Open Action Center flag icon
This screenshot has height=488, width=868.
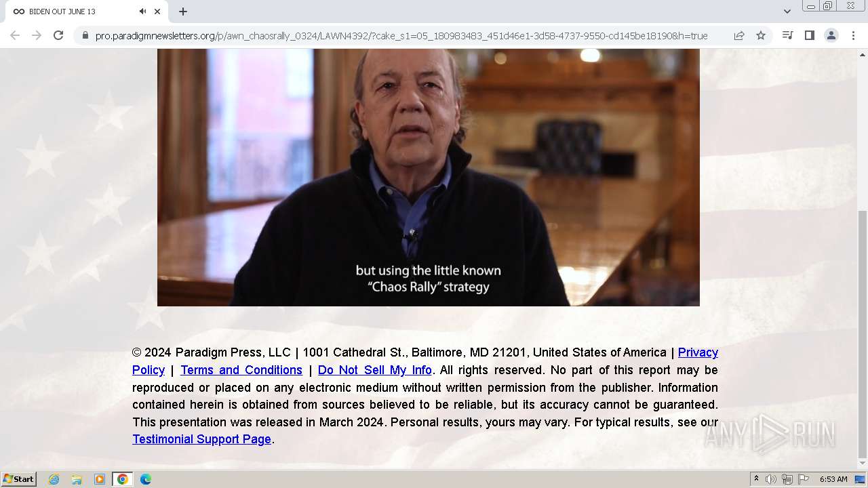pyautogui.click(x=804, y=479)
